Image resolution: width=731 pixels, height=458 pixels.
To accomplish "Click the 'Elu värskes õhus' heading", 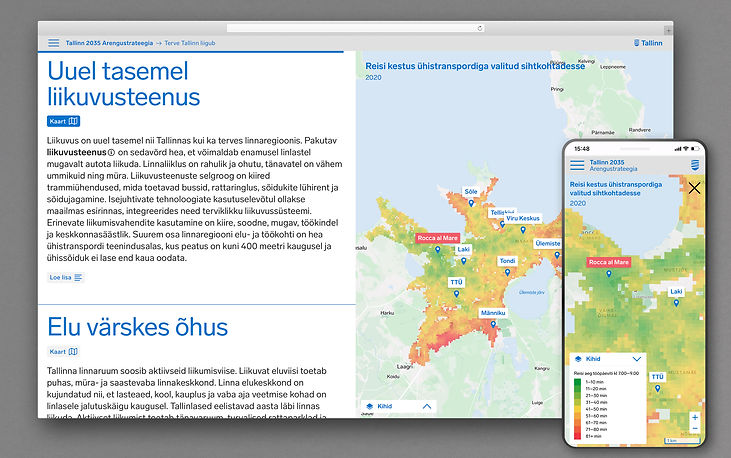I will pyautogui.click(x=138, y=326).
